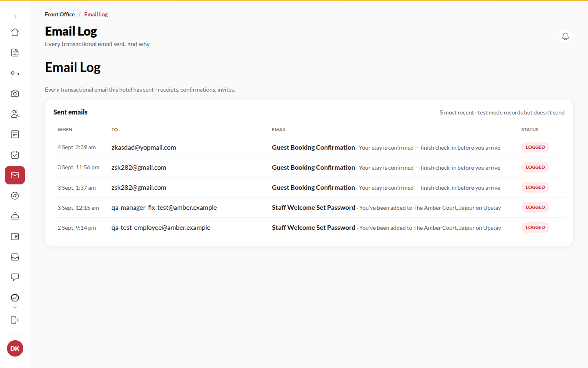Click zsk282@gmail.com in the 3 Sept, 1:37 am row
This screenshot has width=588, height=368.
139,188
